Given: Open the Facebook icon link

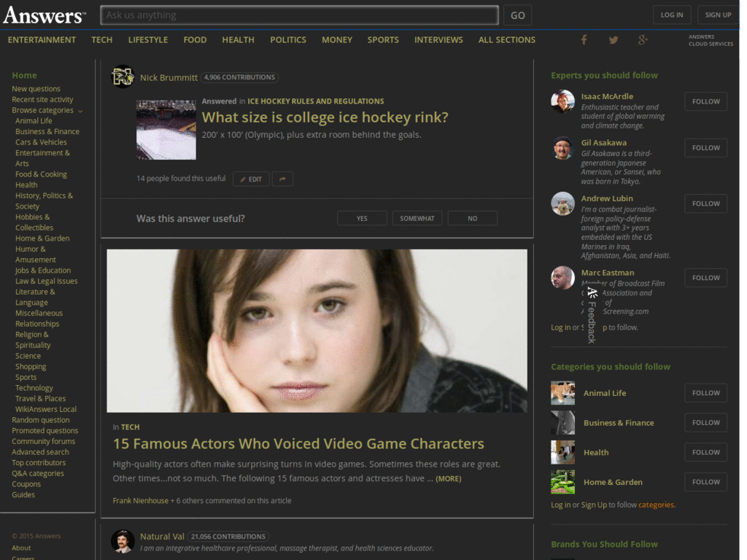Looking at the screenshot, I should tap(584, 40).
